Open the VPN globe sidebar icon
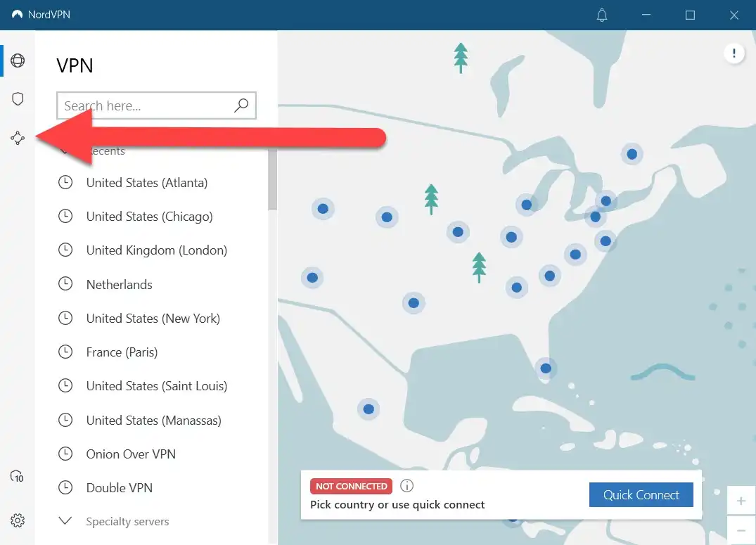Screen dimensions: 756x545 coord(18,60)
